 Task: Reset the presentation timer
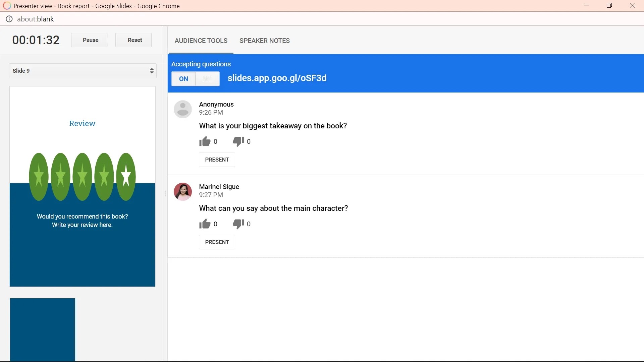(133, 40)
